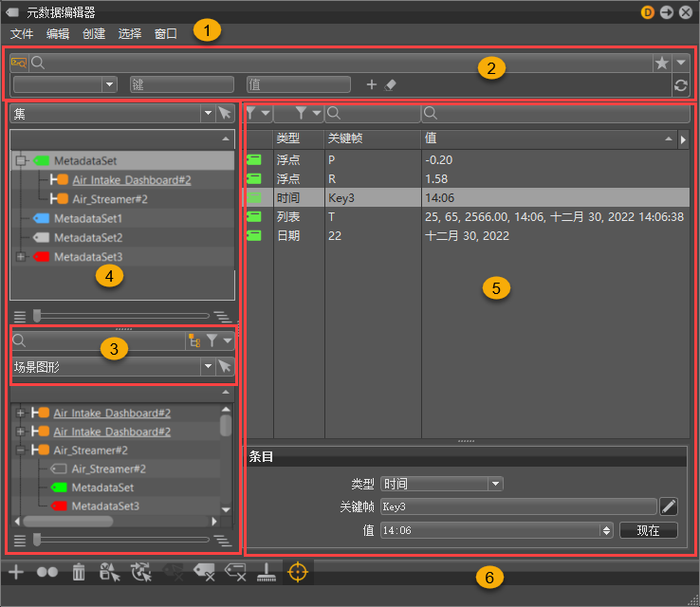Click the arrow icon in the title bar
Screen dimensions: 700x607
[x=667, y=12]
